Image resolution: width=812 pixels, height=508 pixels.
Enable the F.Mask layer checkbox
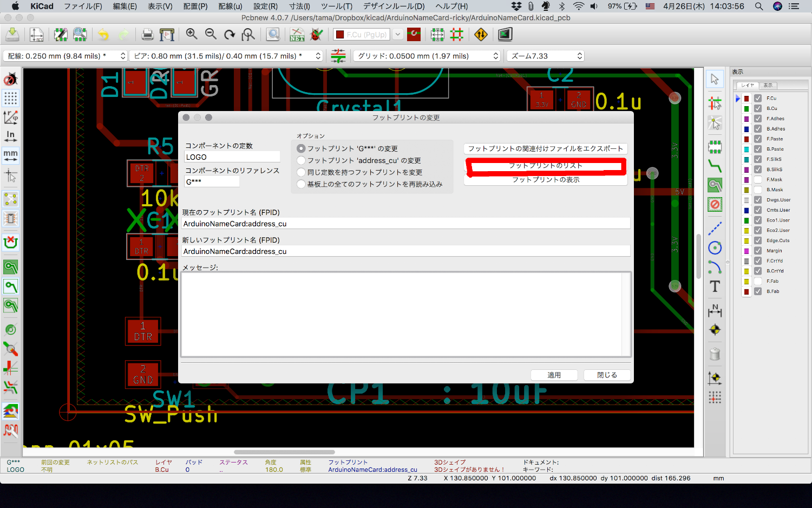coord(758,180)
